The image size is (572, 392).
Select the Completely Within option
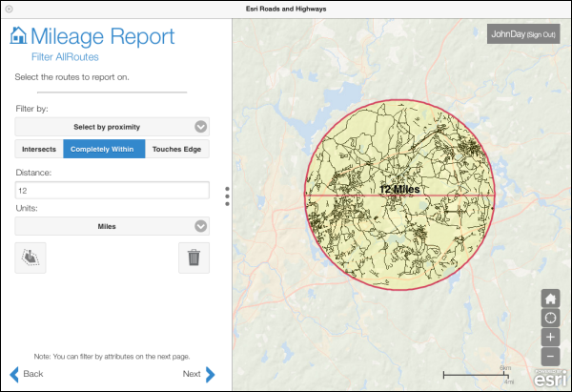[104, 149]
